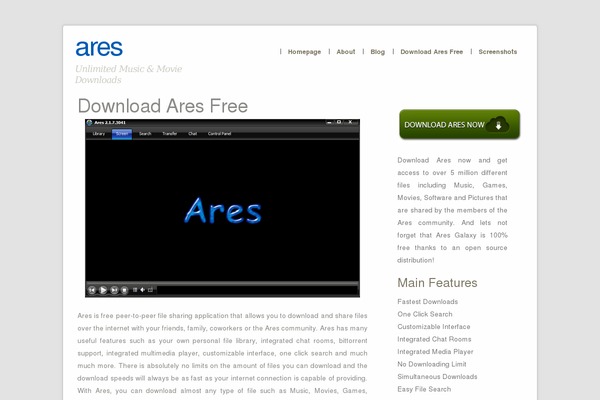Click the blue Ares logo in the player screen
This screenshot has width=600, height=400.
coord(223,210)
